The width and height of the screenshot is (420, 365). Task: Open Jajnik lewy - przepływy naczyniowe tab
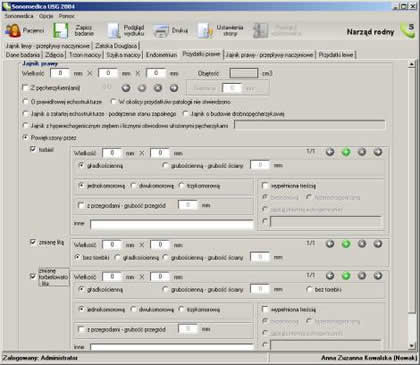(48, 46)
